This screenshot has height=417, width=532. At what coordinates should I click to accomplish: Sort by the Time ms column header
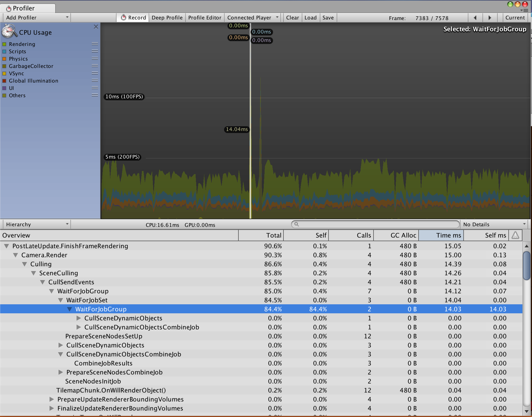(441, 235)
